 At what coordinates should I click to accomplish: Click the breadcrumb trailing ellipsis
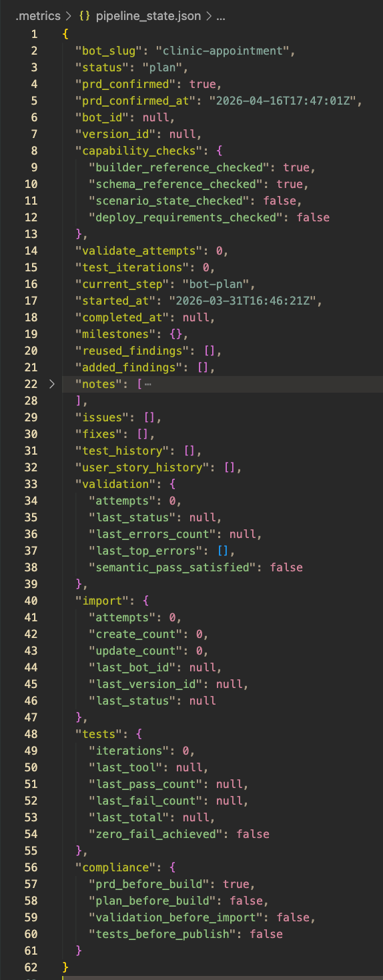[221, 15]
